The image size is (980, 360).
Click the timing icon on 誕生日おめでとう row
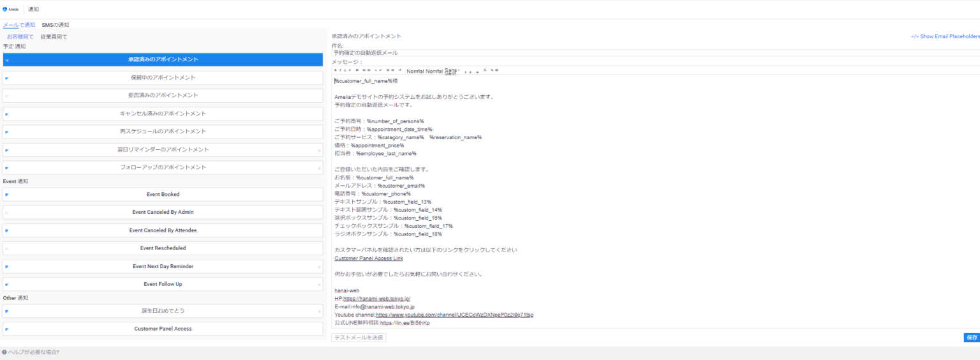[320, 311]
